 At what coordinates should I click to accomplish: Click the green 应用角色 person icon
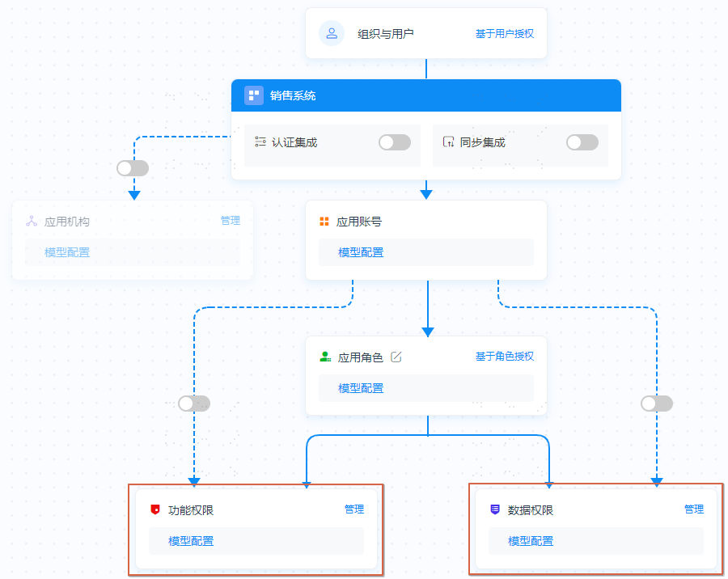(325, 357)
